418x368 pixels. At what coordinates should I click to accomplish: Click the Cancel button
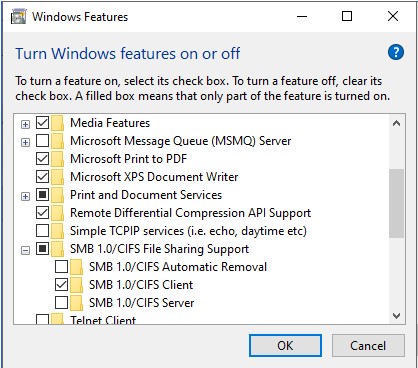[368, 346]
